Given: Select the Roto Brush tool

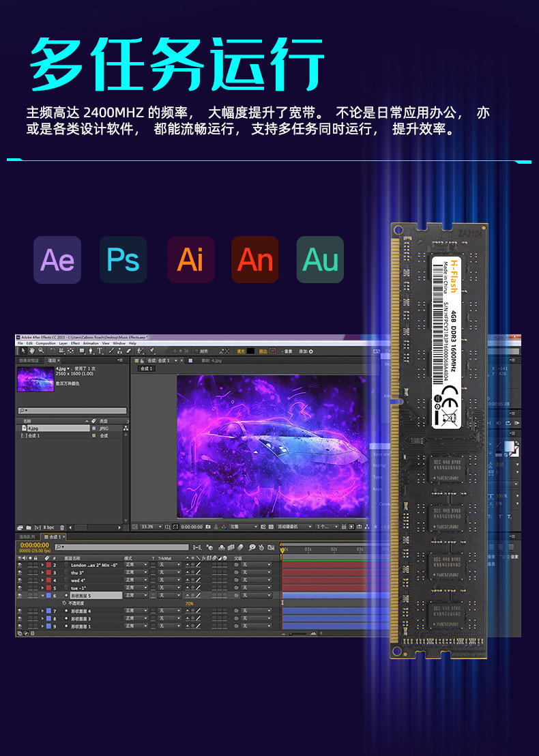Looking at the screenshot, I should (139, 351).
